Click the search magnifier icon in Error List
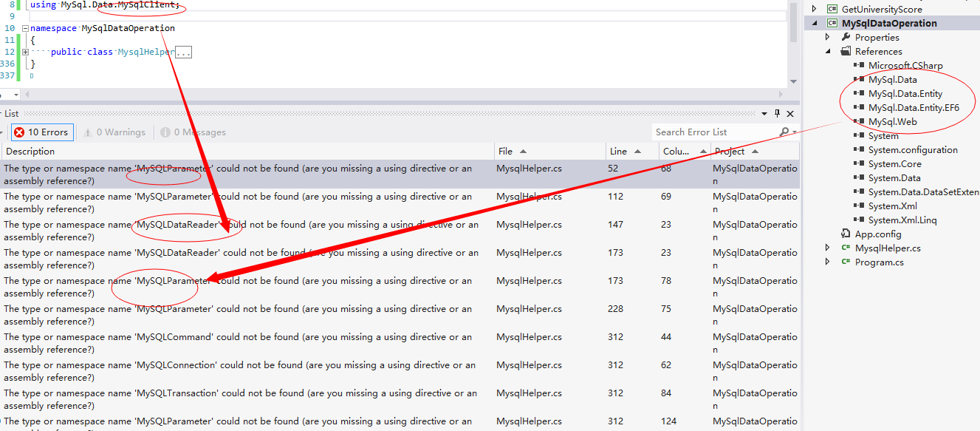Image resolution: width=980 pixels, height=431 pixels. click(784, 132)
